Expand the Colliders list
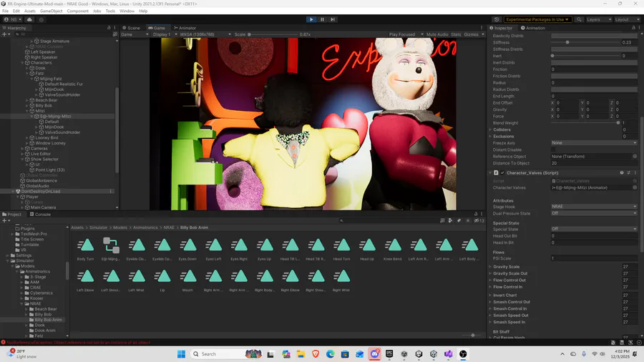Viewport: 644px width, 362px height. click(490, 129)
